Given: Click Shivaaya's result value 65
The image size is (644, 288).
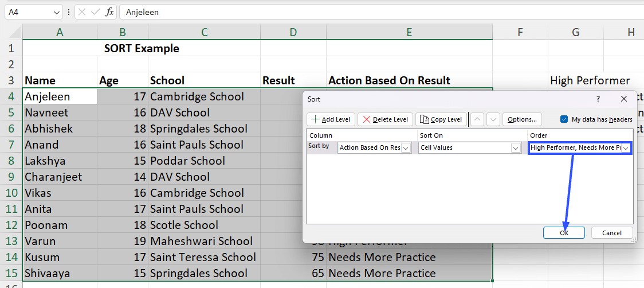Looking at the screenshot, I should 293,273.
